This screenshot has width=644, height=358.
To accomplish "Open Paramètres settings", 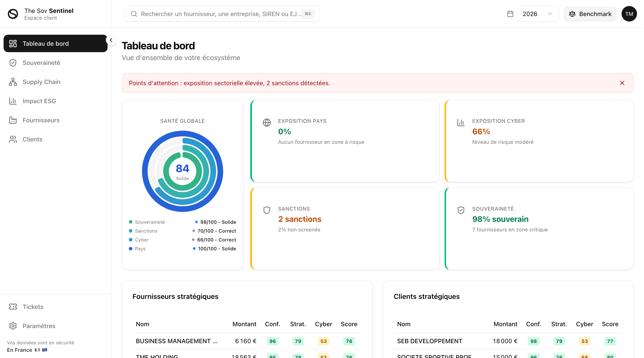I will pyautogui.click(x=55, y=326).
